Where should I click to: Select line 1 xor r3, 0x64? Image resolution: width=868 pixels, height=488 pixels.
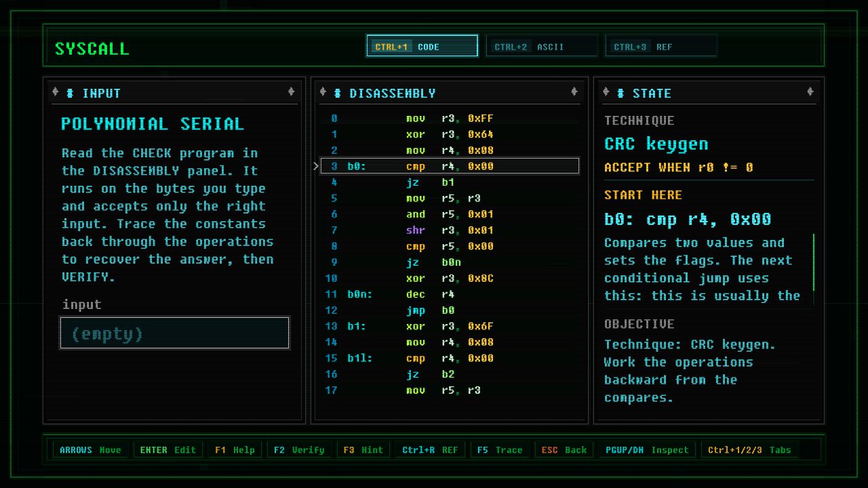tap(450, 134)
